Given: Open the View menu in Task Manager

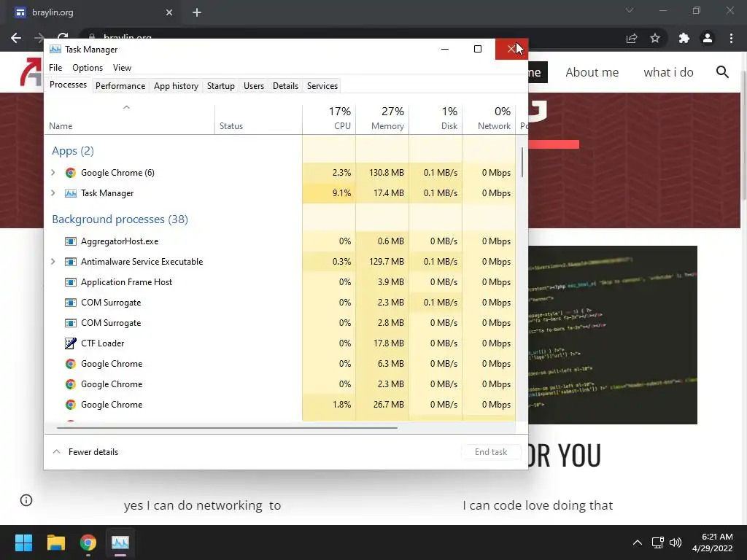Looking at the screenshot, I should coord(122,68).
